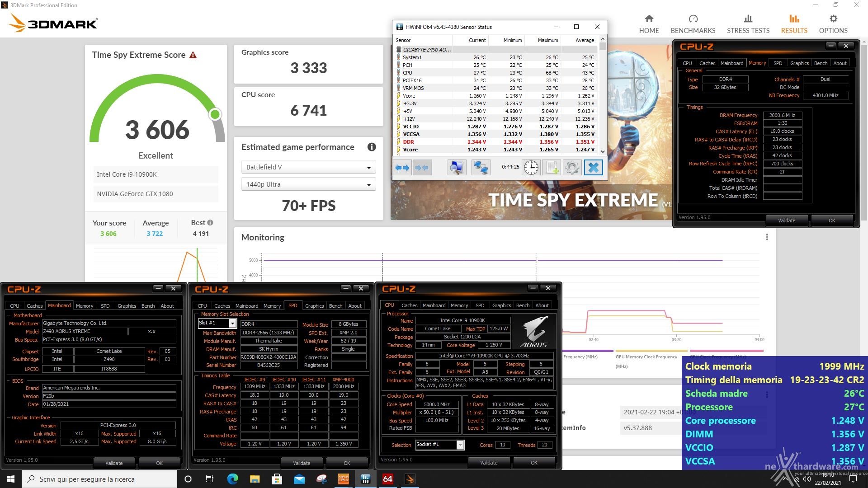Open the HOME section in 3DMark
Screen dimensions: 868x488
click(x=649, y=24)
